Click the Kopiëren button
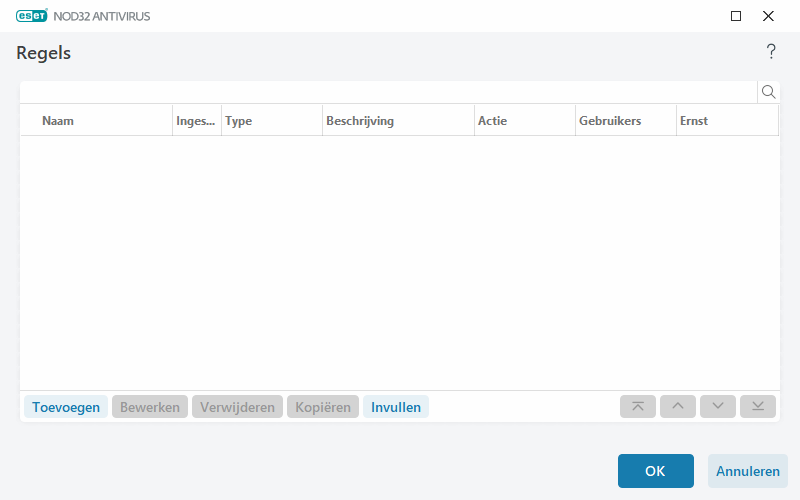The width and height of the screenshot is (800, 500). 323,407
